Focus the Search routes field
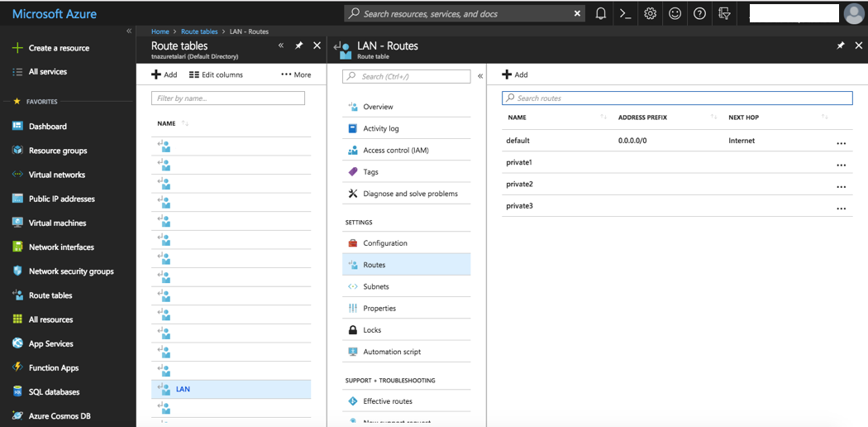The height and width of the screenshot is (427, 868). tap(677, 98)
